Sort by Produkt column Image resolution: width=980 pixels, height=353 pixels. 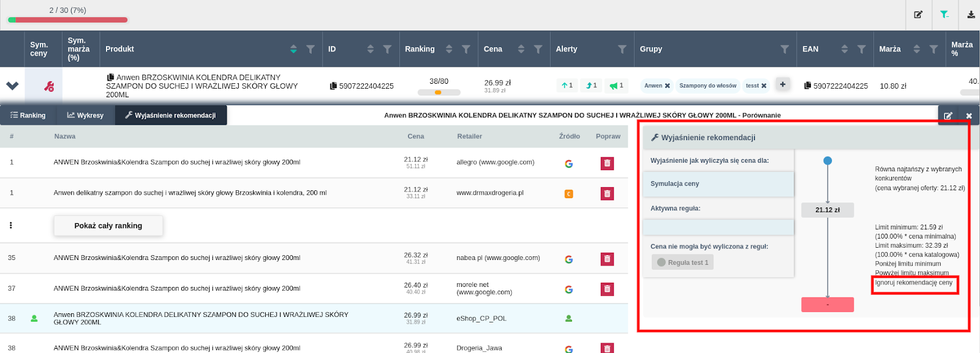point(293,49)
